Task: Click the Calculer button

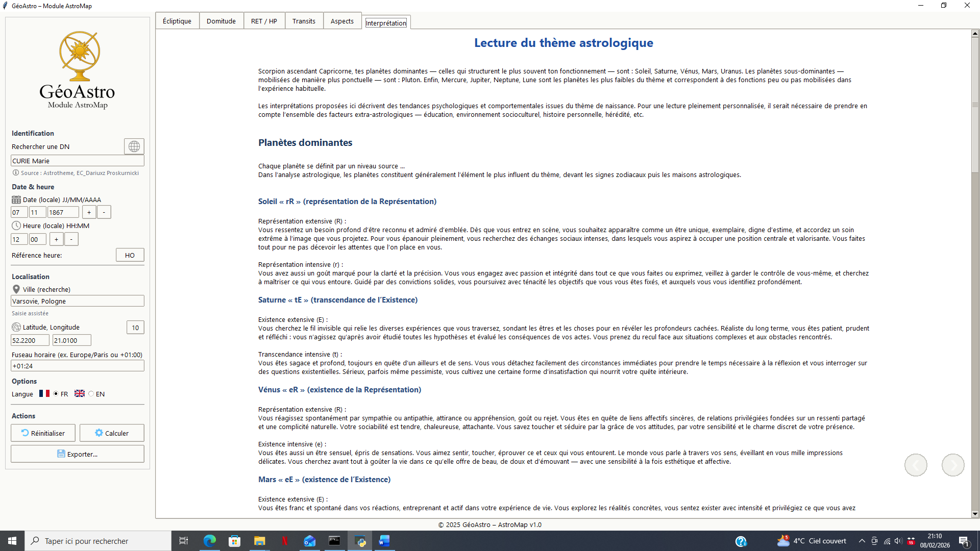Action: pyautogui.click(x=112, y=433)
